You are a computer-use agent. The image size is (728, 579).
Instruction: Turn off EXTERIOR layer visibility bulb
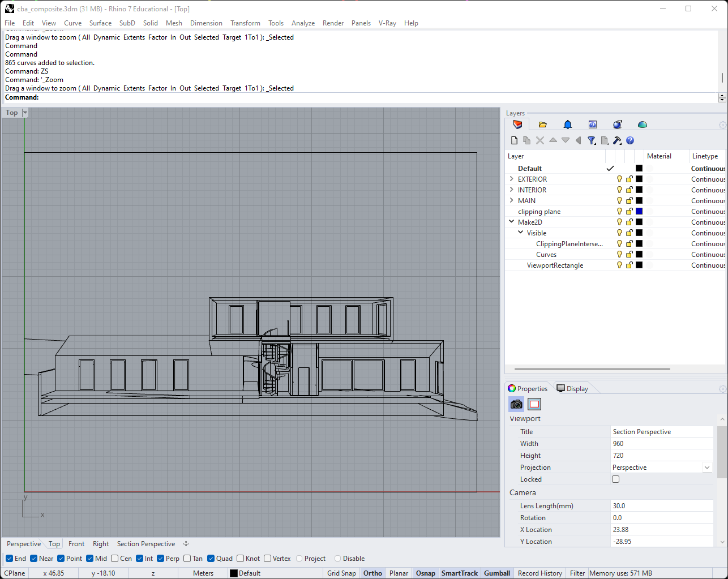click(619, 179)
